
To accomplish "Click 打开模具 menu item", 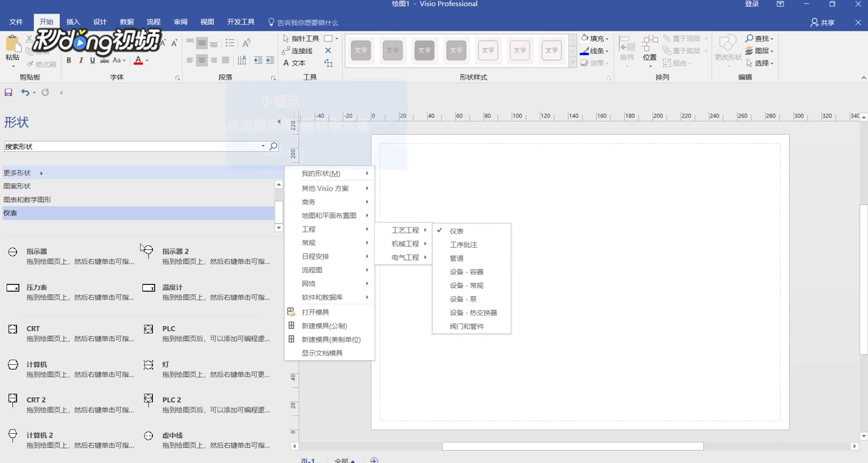I will pyautogui.click(x=330, y=312).
